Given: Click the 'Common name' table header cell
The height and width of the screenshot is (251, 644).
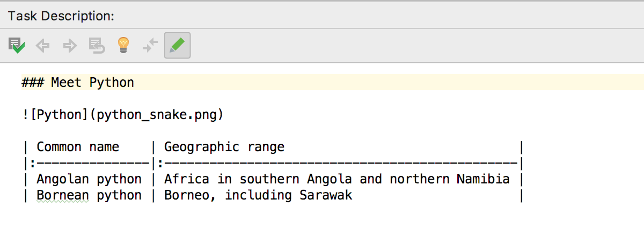Looking at the screenshot, I should 78,147.
